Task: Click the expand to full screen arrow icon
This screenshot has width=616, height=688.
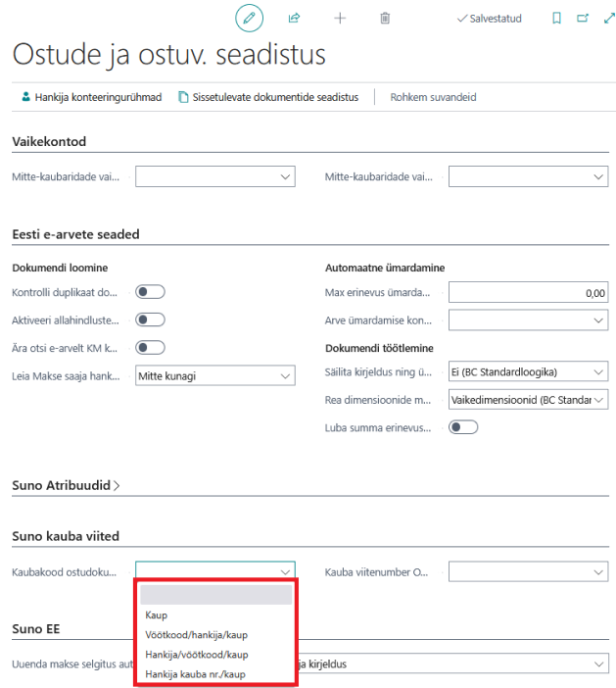Action: (609, 18)
